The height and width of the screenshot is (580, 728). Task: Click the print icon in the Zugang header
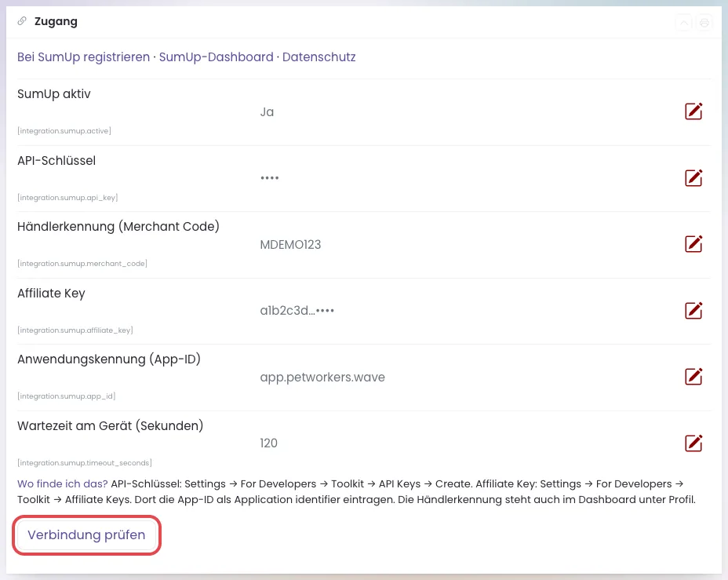click(x=704, y=22)
